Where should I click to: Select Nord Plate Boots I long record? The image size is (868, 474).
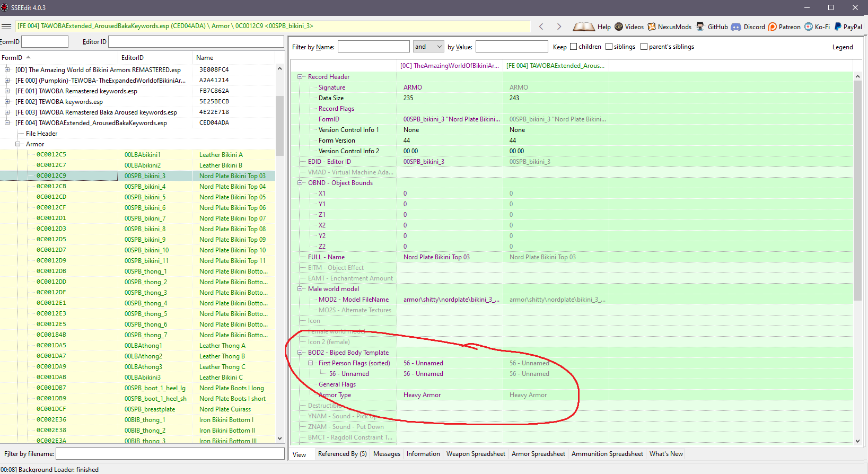138,388
